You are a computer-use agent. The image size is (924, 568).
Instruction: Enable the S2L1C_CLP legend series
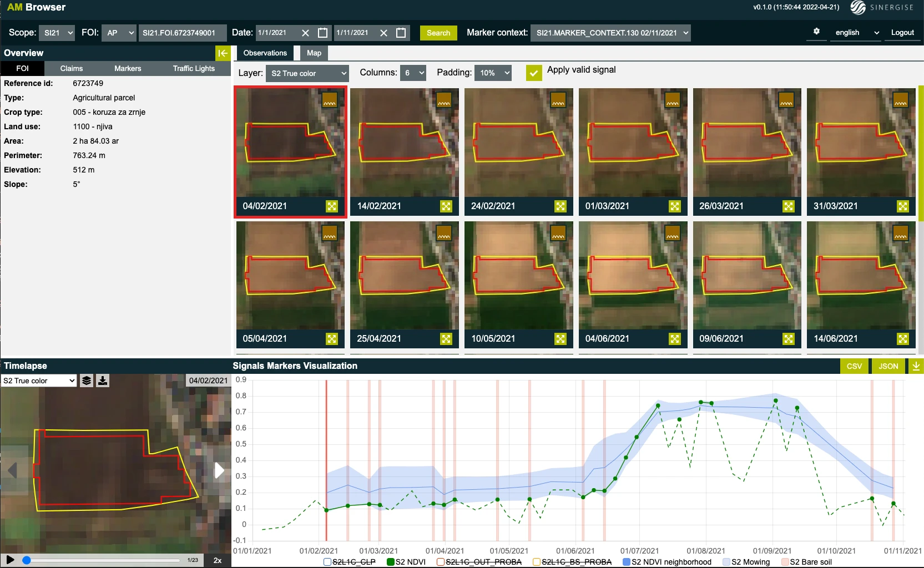(x=327, y=562)
